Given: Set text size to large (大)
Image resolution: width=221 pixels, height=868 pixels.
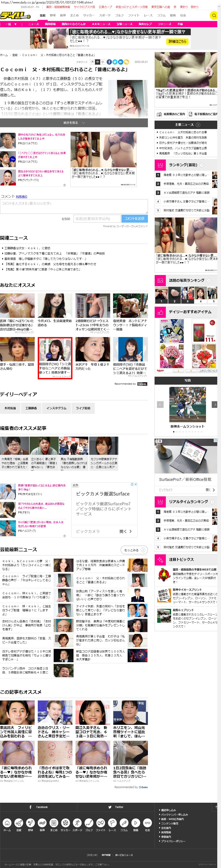Looking at the screenshot, I should [92, 62].
